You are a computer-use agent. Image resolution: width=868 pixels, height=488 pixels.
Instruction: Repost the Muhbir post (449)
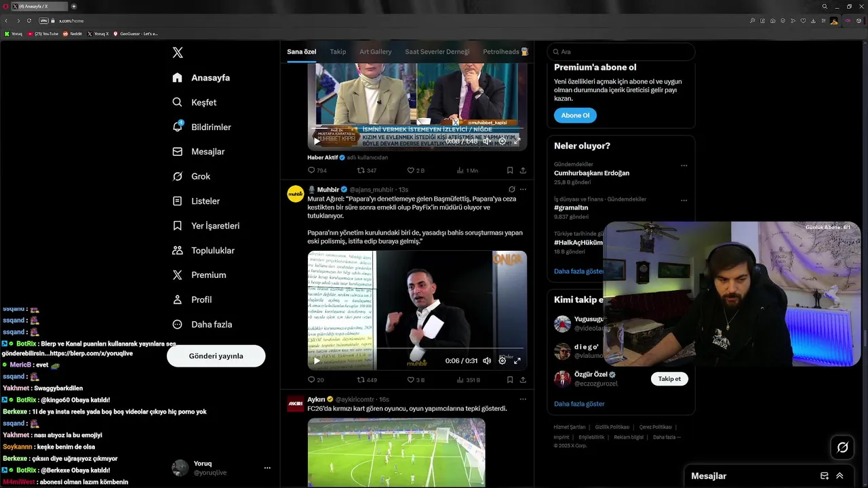367,380
